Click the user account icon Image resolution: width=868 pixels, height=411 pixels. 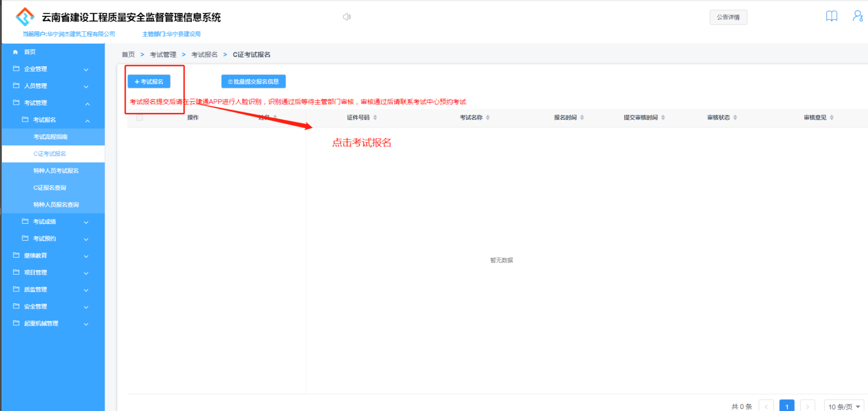(857, 16)
